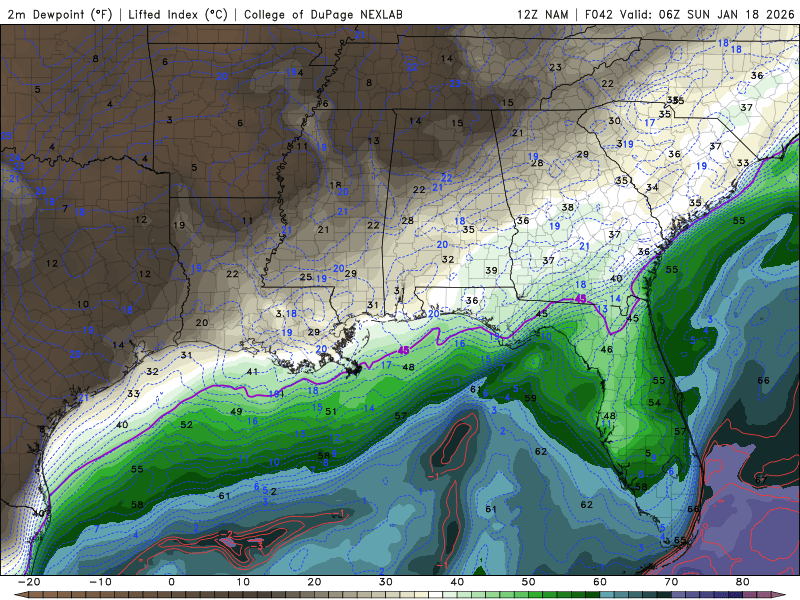Viewport: 800px width, 600px height.
Task: Click the dewpoint value "49" in the Gulf
Action: point(236,411)
